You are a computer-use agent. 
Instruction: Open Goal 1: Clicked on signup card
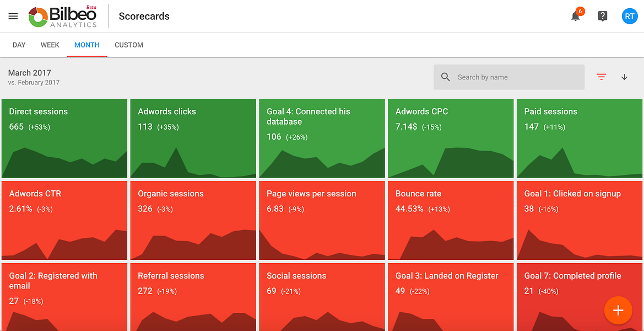580,221
